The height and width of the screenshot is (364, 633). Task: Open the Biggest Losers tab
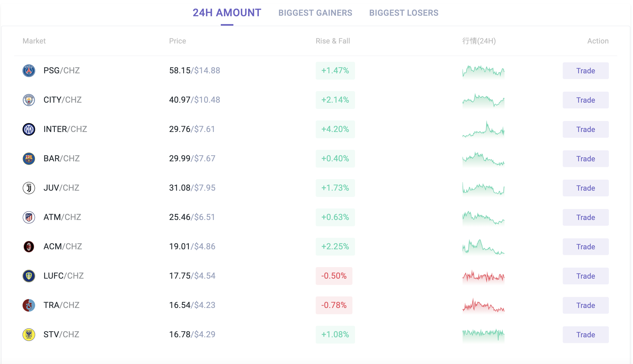(x=404, y=13)
